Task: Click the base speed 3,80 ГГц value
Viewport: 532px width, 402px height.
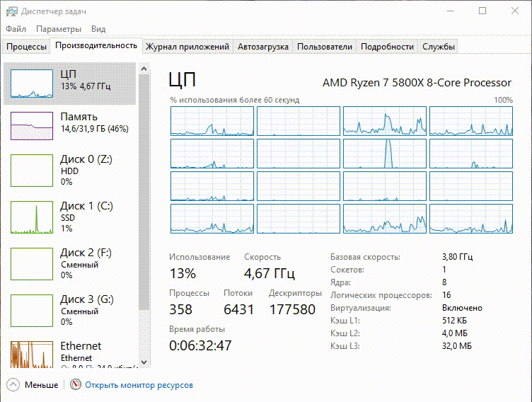Action: point(457,257)
